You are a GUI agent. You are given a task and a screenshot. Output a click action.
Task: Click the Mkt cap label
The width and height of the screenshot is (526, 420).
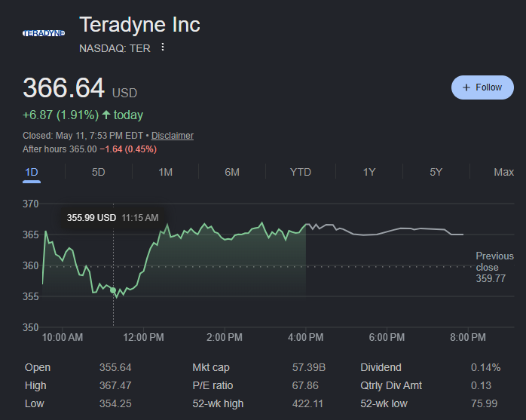pos(211,368)
